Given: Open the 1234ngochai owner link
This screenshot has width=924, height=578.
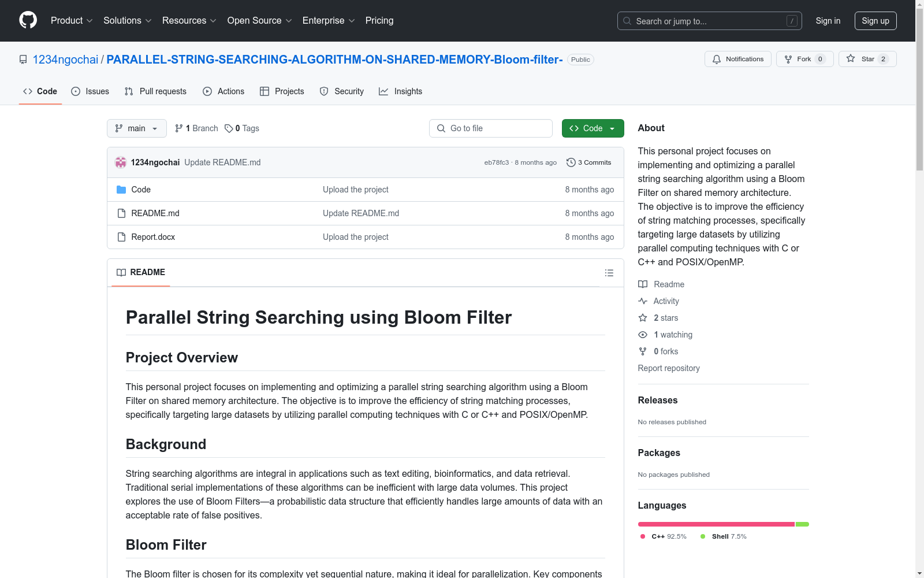Looking at the screenshot, I should click(65, 60).
